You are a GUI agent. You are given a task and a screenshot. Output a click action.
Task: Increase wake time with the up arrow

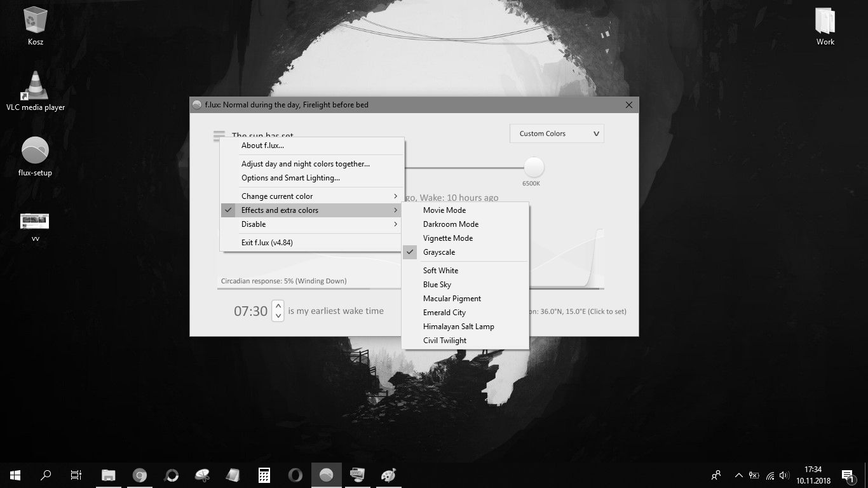278,306
